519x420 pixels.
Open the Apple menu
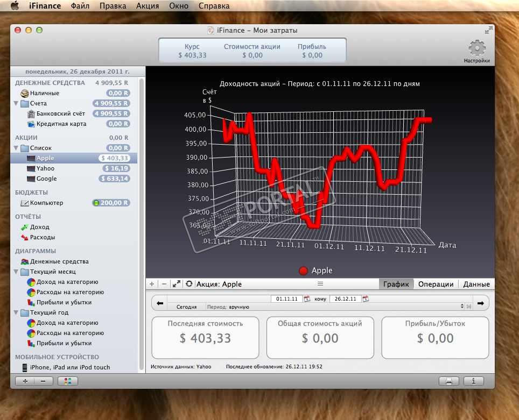click(15, 6)
